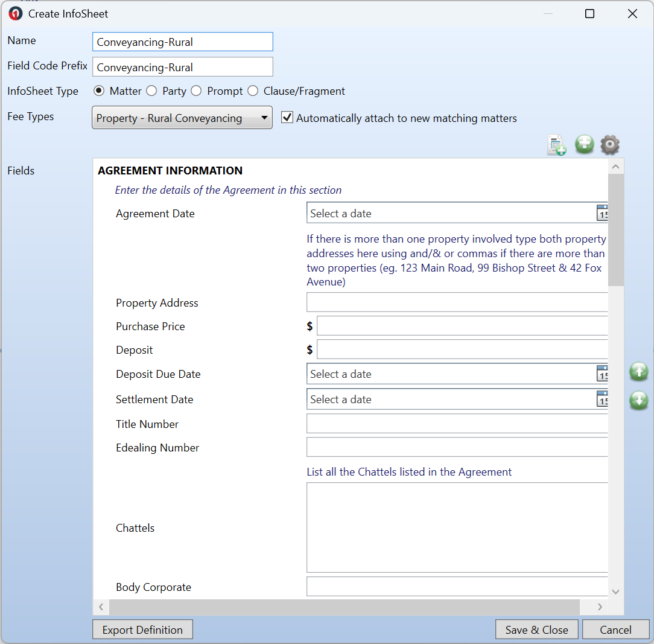Screen dimensions: 654x644
Task: Click the Body Corporate input field
Action: coord(457,587)
